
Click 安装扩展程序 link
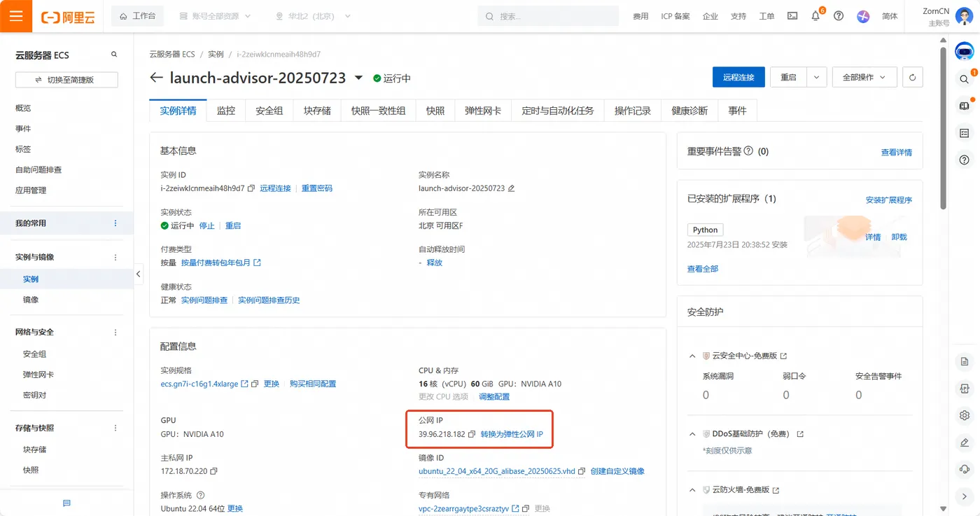(x=889, y=200)
